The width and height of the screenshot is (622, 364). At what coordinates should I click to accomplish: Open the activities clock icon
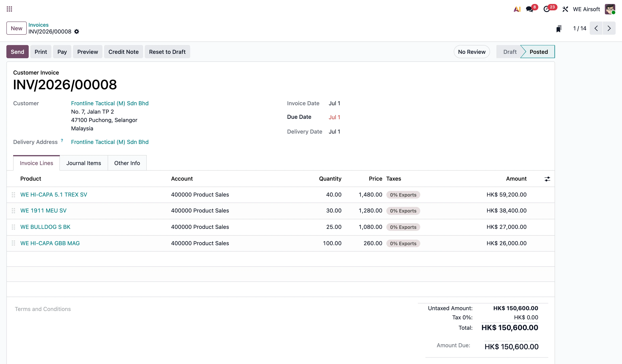pos(547,9)
